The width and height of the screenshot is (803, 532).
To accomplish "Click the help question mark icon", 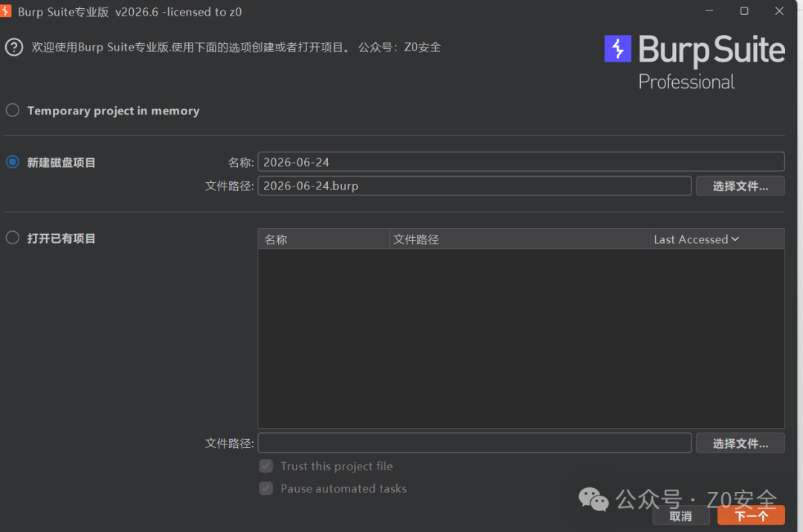I will point(14,48).
